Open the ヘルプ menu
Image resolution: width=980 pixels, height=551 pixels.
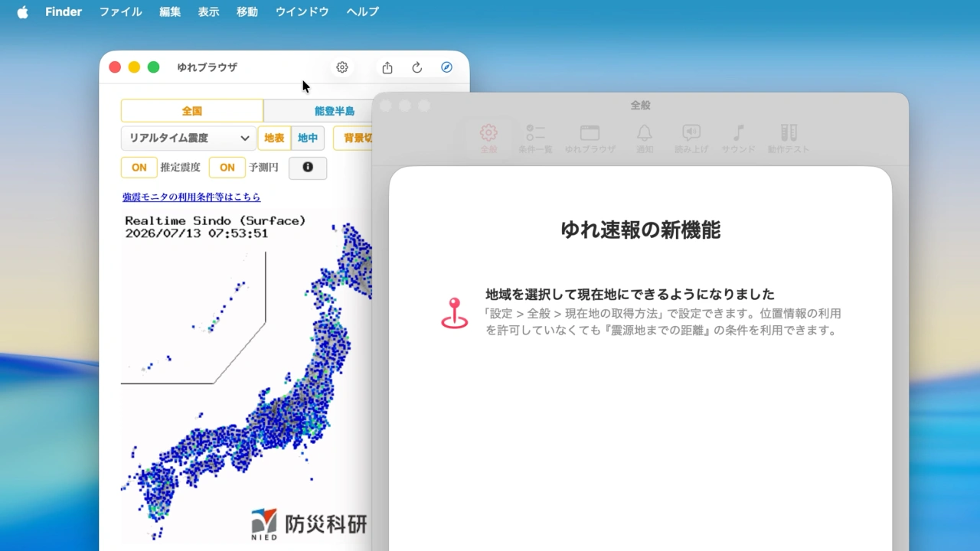tap(362, 11)
